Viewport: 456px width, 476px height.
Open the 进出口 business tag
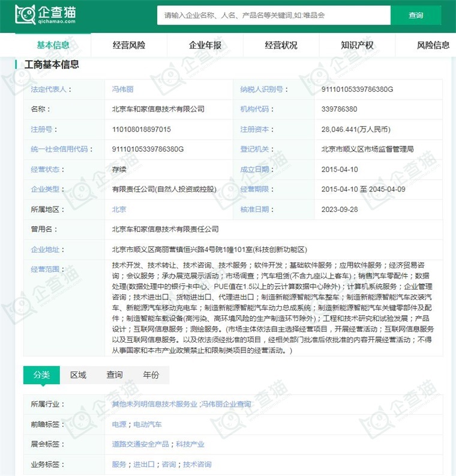point(144,465)
